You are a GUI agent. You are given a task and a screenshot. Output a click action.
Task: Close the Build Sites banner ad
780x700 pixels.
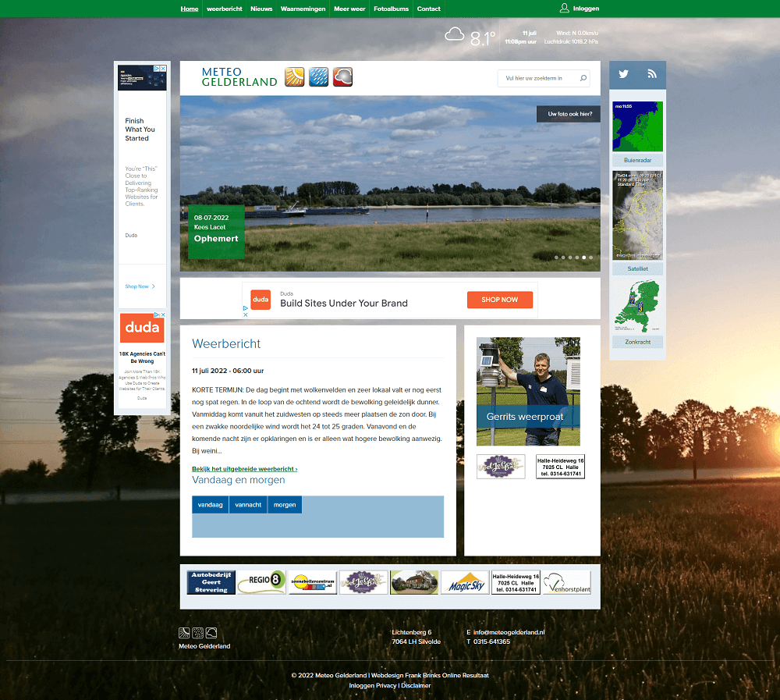(245, 314)
